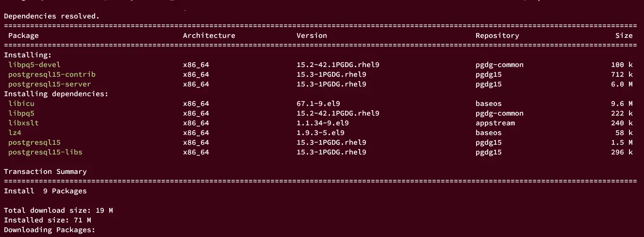
Task: Click postgresql15-server in the package list
Action: pyautogui.click(x=50, y=84)
